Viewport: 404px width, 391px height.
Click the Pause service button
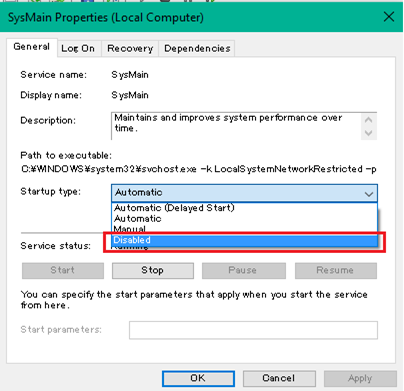(x=244, y=270)
